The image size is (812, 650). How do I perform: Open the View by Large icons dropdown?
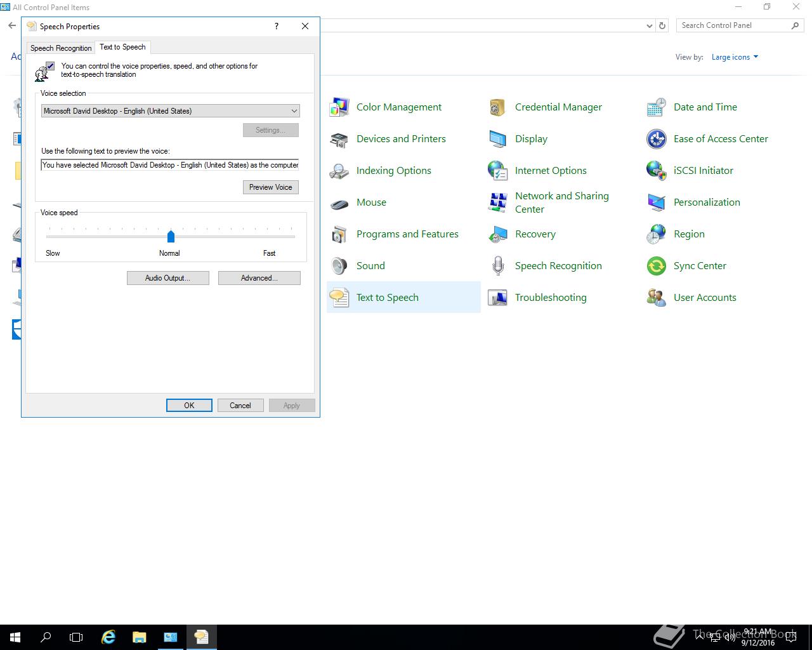point(735,57)
